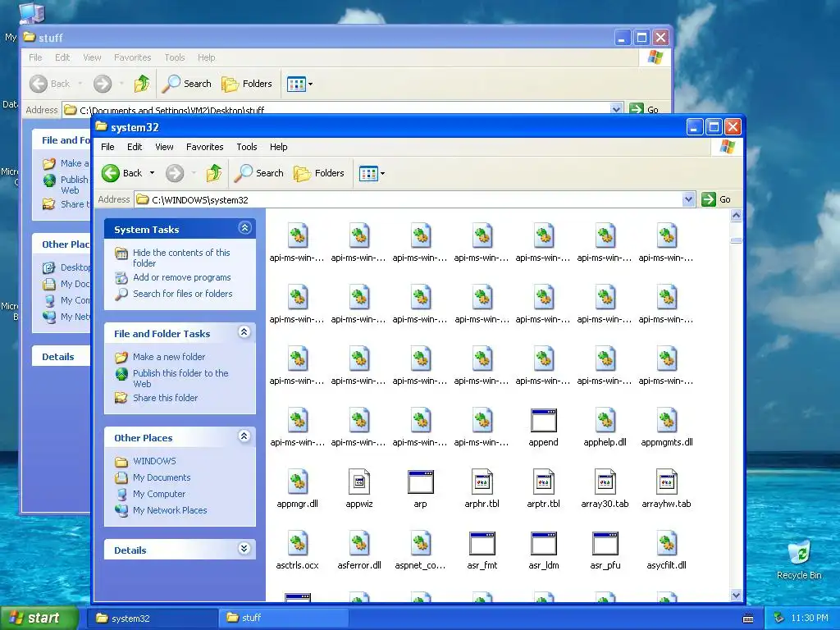
Task: Select array30.tab file
Action: 605,489
